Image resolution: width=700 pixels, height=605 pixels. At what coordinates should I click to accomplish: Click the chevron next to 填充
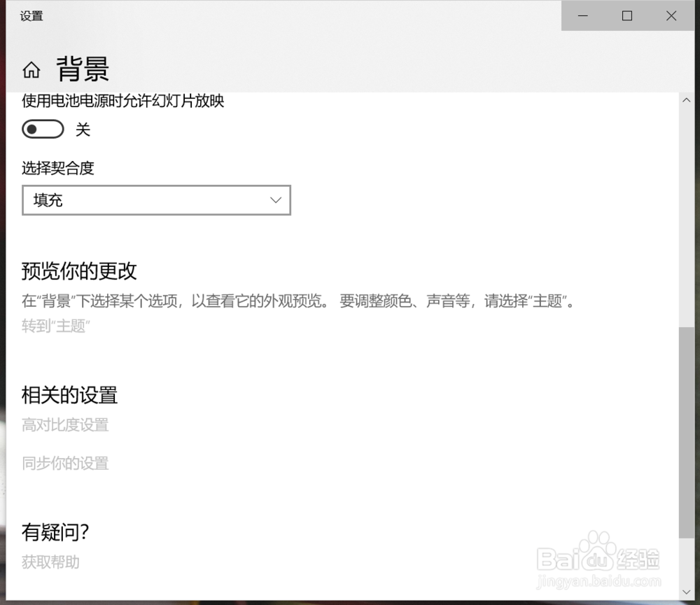click(274, 200)
